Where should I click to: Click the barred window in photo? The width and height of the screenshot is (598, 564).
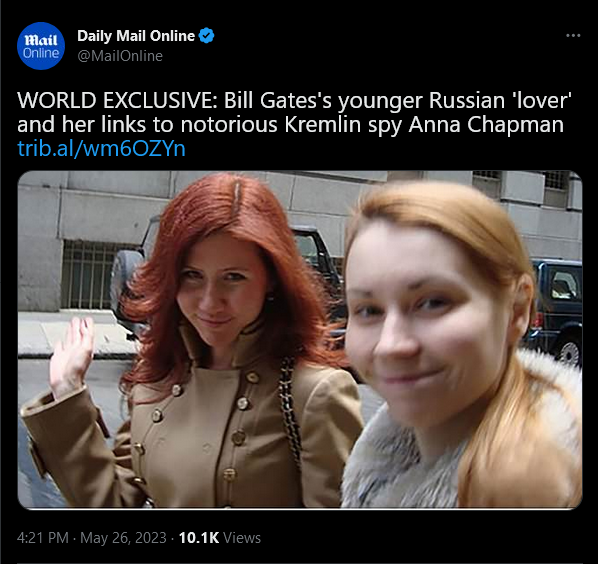(x=86, y=273)
